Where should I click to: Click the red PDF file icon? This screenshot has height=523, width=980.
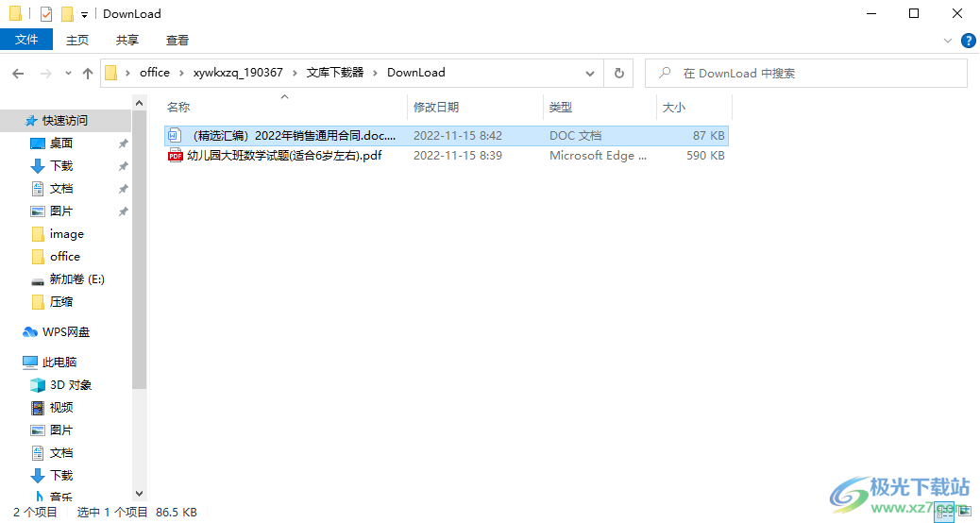point(175,156)
